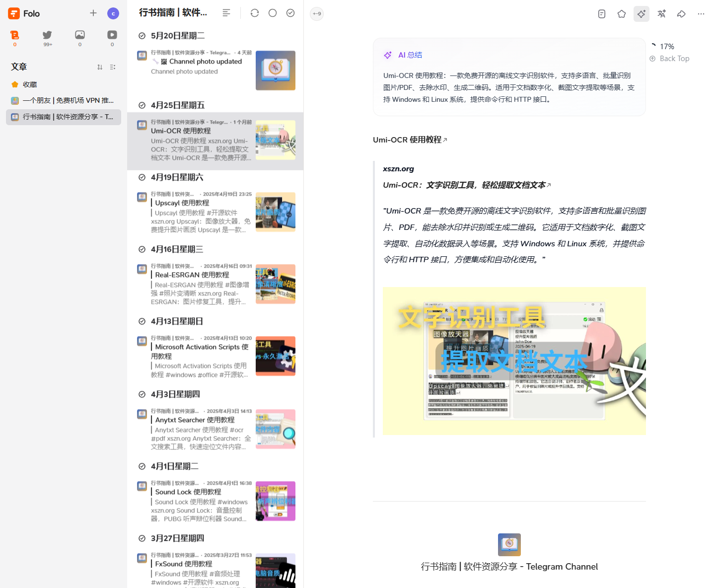Open the purple user avatar menu
Image resolution: width=715 pixels, height=588 pixels.
113,13
